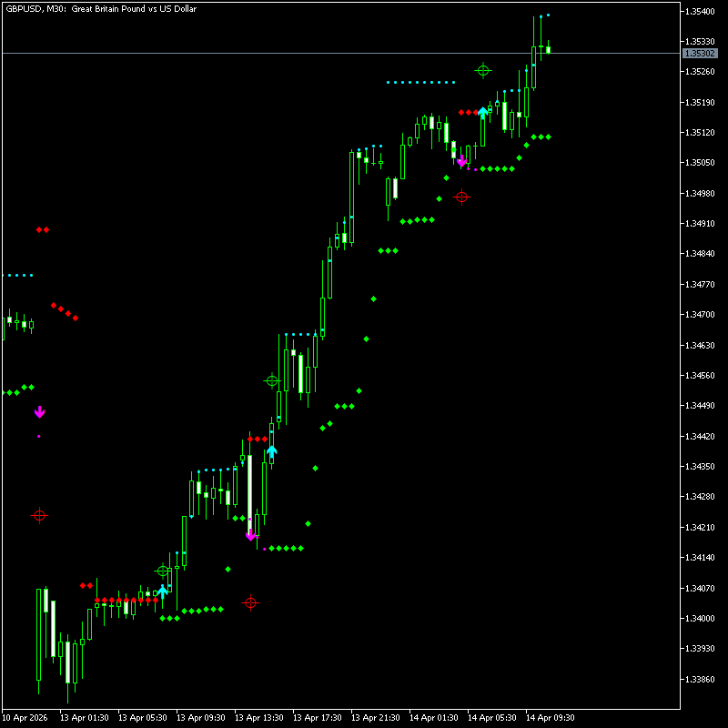Viewport: 728px width, 728px height.
Task: Click the rightmost magenta sell arrow near 1.35050
Action: point(461,161)
